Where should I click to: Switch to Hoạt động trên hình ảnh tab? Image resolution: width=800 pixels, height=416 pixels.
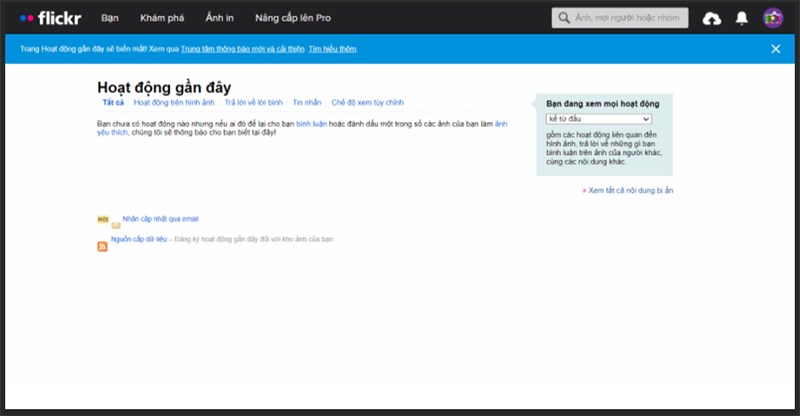[x=174, y=103]
